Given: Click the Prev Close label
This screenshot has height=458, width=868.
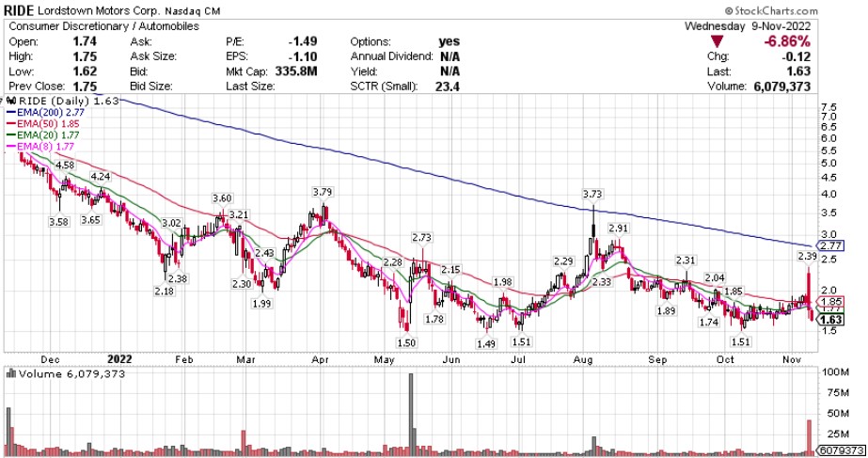Looking at the screenshot, I should point(37,87).
